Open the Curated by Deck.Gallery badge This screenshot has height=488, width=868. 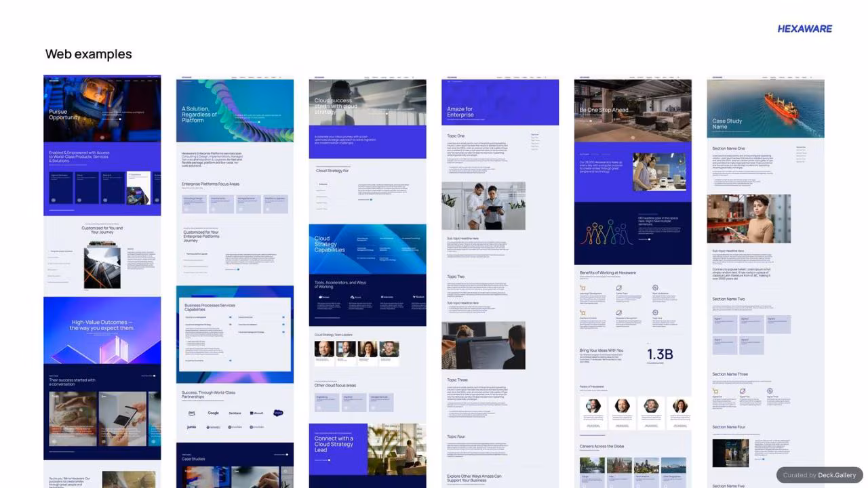click(819, 475)
